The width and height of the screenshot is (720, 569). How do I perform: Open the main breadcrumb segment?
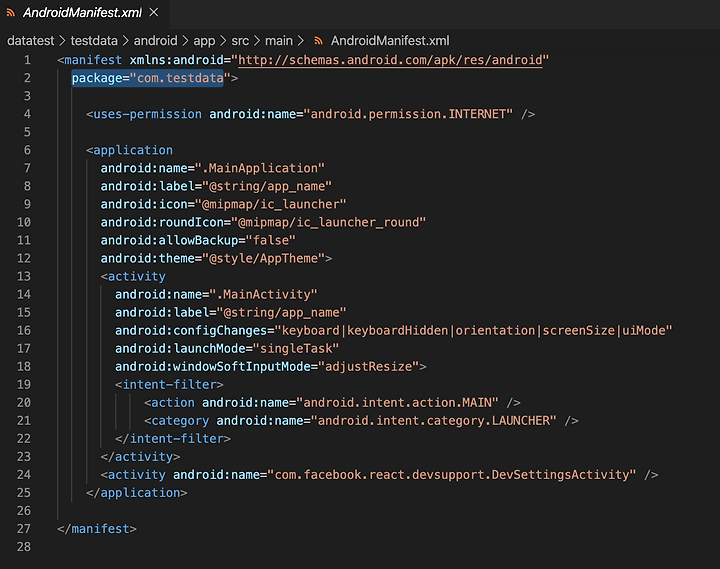click(279, 41)
